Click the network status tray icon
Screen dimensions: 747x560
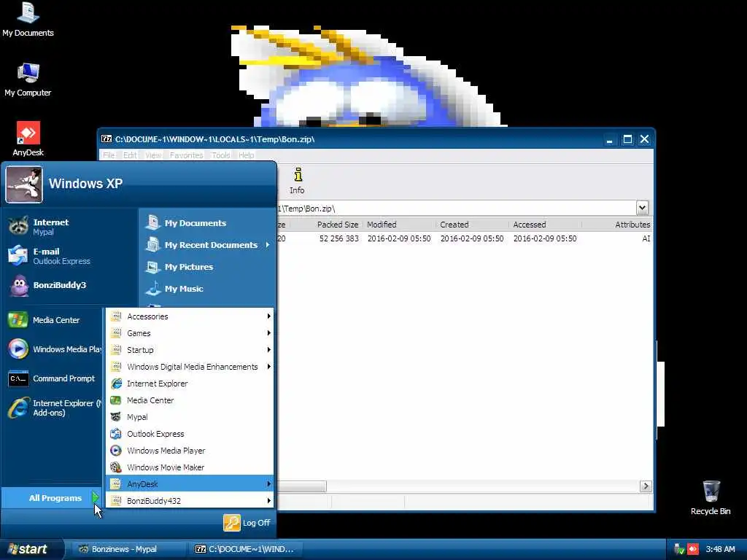[679, 549]
